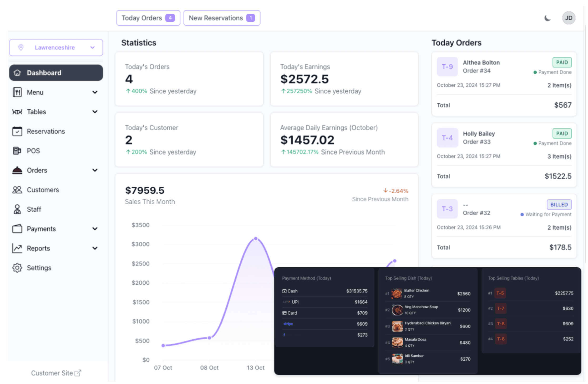Click the Reports chart icon
This screenshot has height=384, width=588.
pos(17,248)
